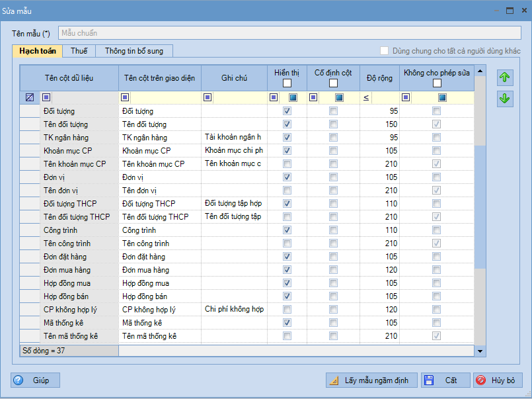Image resolution: width=532 pixels, height=399 pixels.
Task: Select the width value 120 for Đơn mua hàng
Action: point(379,269)
